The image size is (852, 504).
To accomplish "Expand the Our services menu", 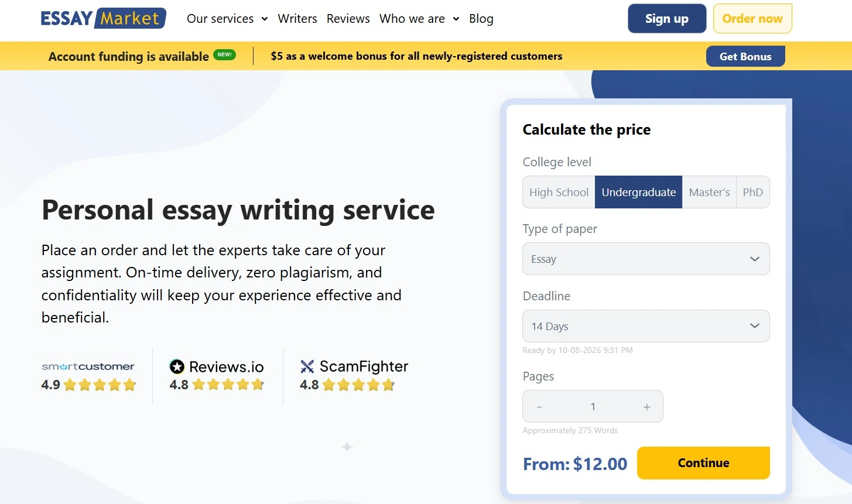I will [x=227, y=19].
